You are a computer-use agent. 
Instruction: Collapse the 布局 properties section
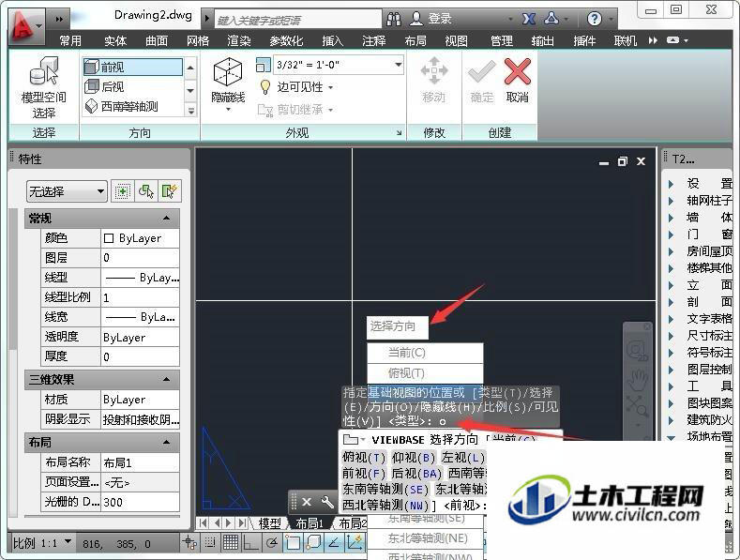166,443
